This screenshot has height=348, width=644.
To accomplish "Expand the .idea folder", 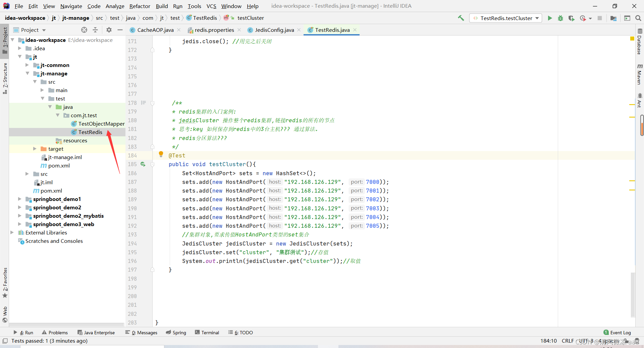I will click(x=20, y=48).
